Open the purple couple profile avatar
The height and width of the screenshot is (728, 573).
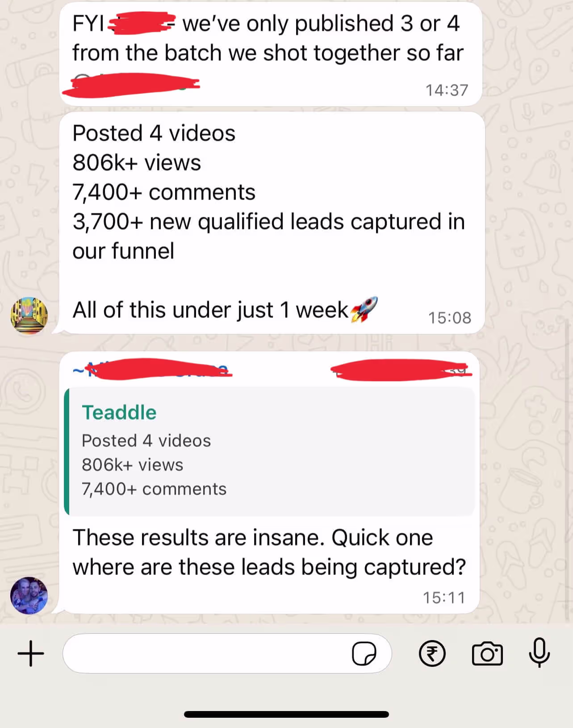pyautogui.click(x=29, y=595)
